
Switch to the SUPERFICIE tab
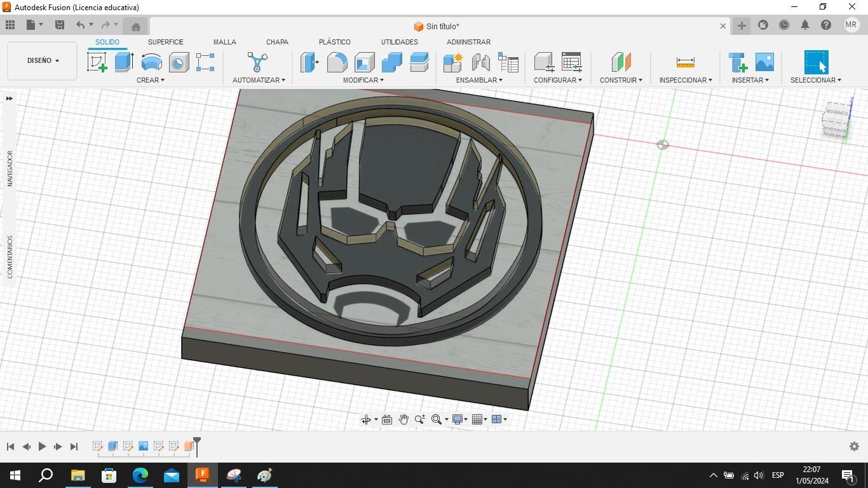[x=165, y=42]
